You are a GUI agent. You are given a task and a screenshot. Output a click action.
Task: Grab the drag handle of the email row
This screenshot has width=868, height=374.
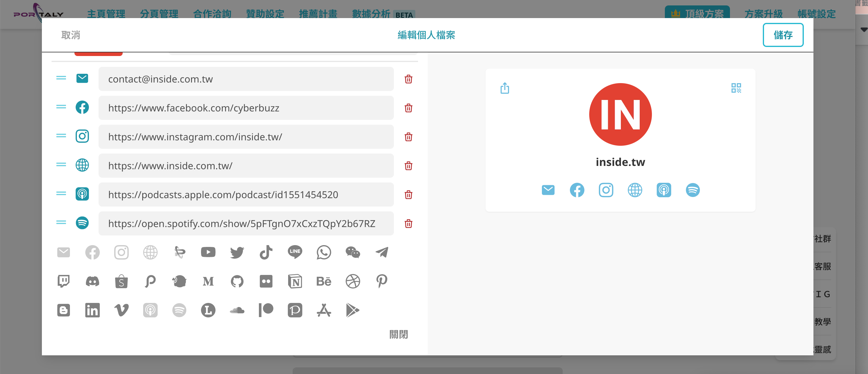tap(61, 78)
